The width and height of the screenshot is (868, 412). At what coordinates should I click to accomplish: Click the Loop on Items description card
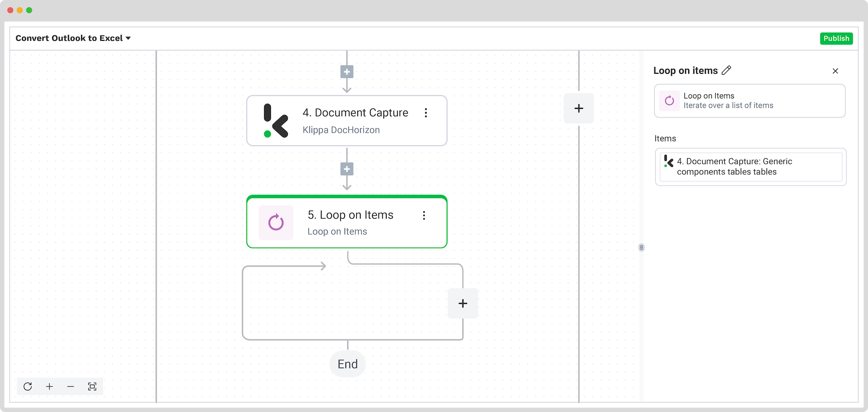(x=750, y=101)
